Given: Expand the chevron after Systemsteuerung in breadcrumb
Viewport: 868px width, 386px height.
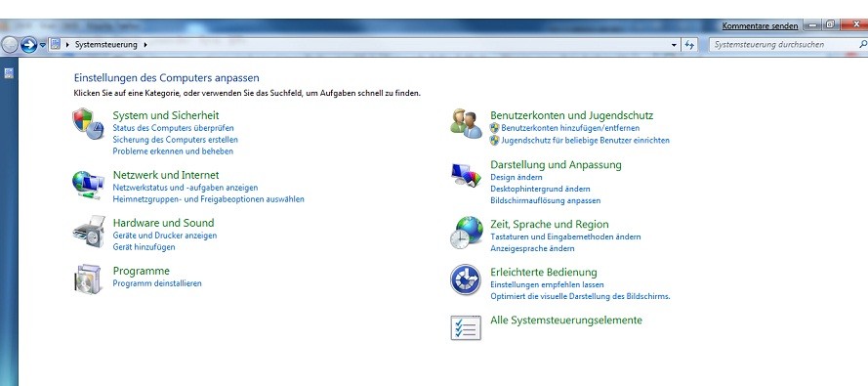Looking at the screenshot, I should [145, 45].
